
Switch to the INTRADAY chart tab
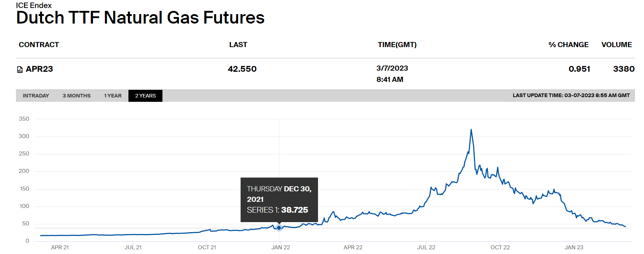click(x=36, y=96)
